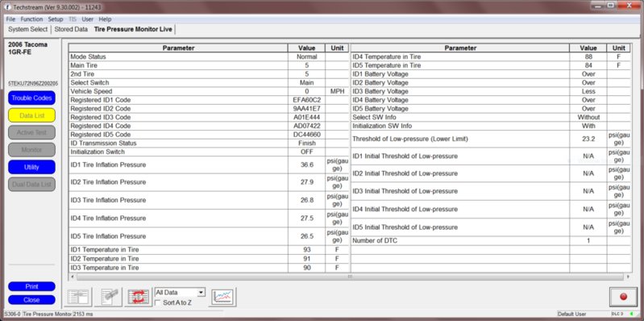This screenshot has width=644, height=321.
Task: Open the TIS menu
Action: point(73,19)
